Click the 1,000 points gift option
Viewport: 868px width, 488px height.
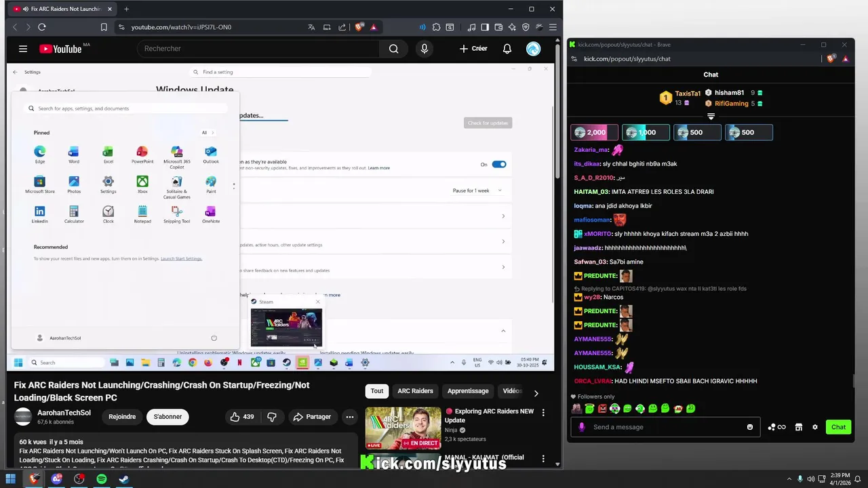coord(646,132)
